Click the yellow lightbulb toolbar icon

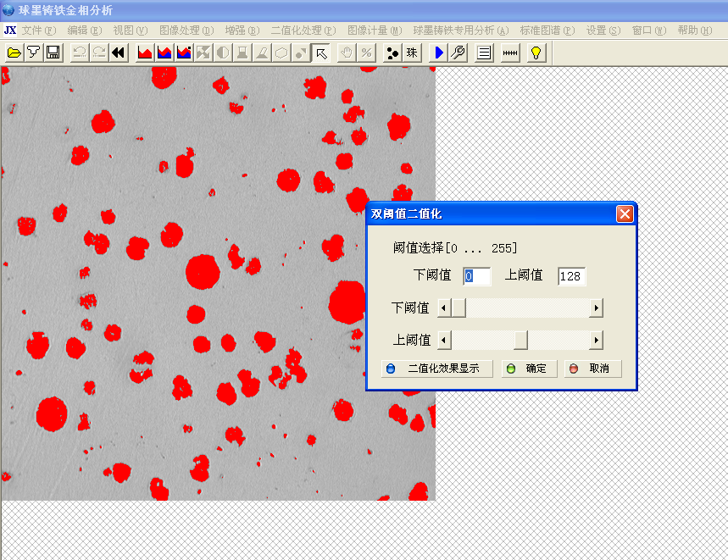(536, 53)
